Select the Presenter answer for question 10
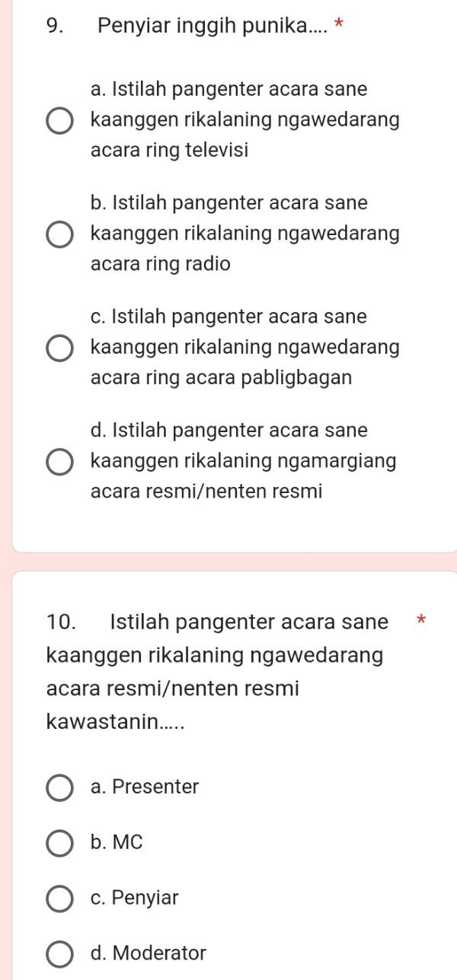This screenshot has width=457, height=980. [59, 788]
